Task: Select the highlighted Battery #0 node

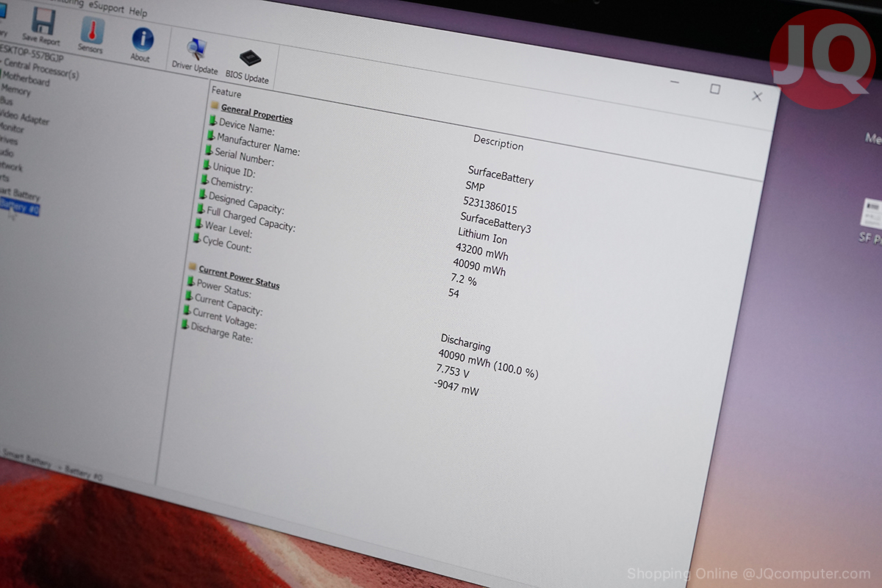Action: [20, 208]
